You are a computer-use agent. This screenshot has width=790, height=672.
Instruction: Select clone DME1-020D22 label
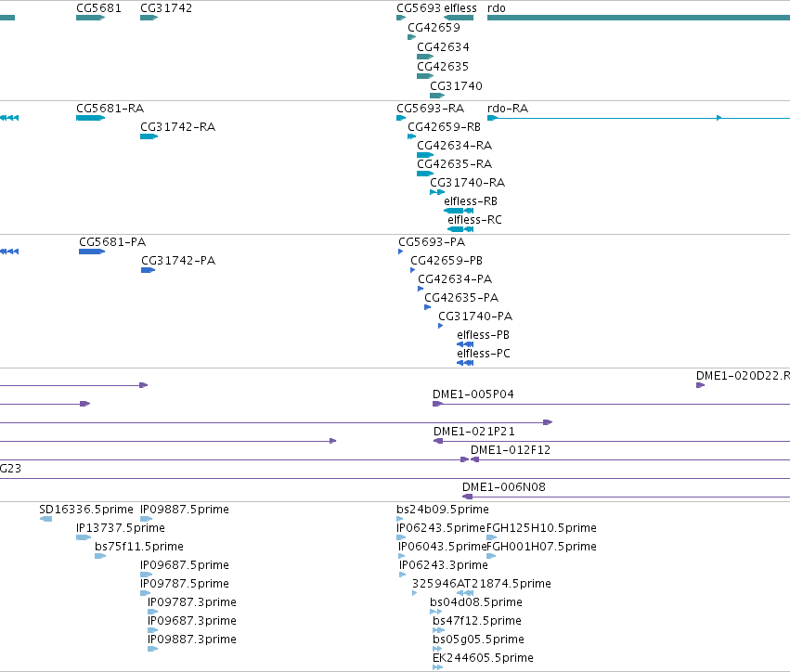[x=743, y=376]
